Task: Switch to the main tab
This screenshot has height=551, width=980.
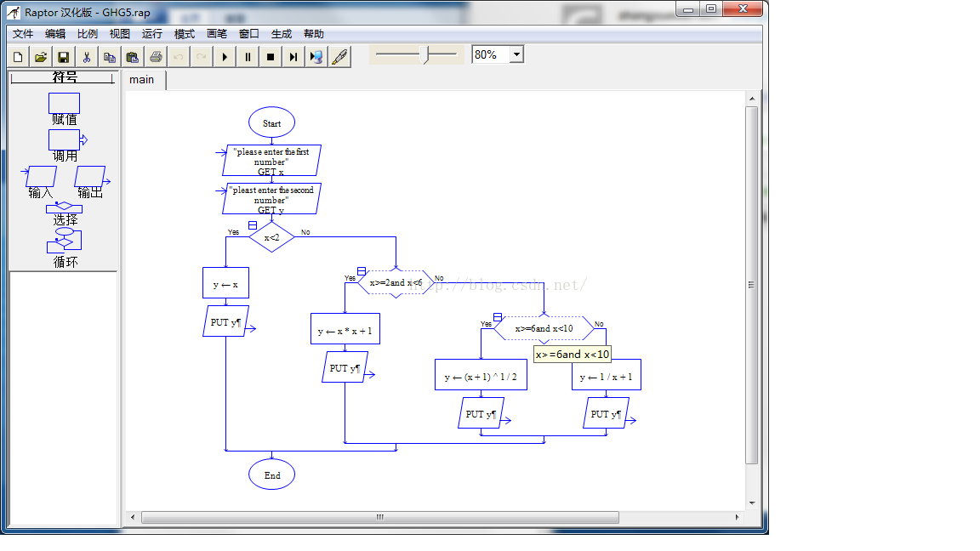Action: point(142,79)
